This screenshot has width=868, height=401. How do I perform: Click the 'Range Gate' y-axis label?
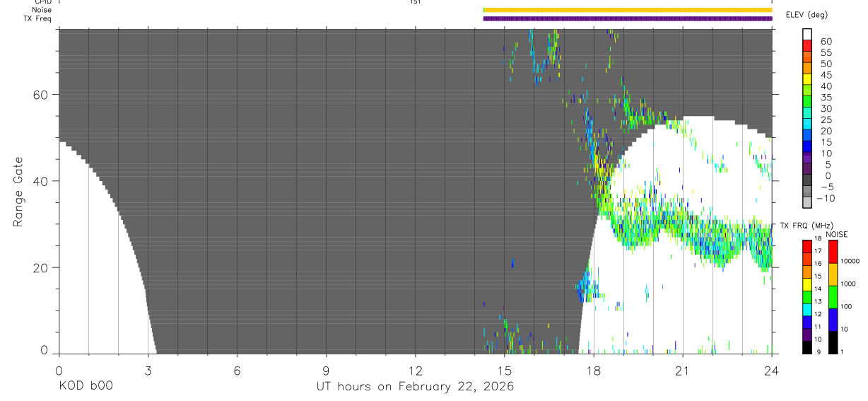tap(18, 192)
